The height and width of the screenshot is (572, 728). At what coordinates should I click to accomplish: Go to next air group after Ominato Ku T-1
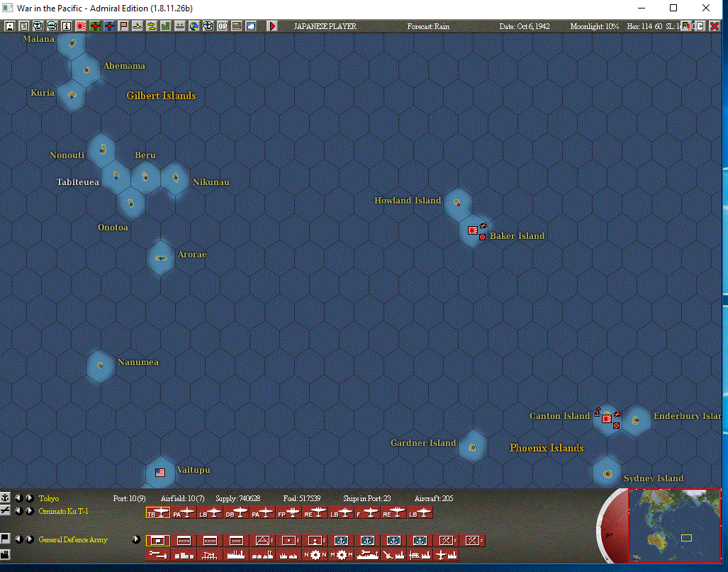click(29, 511)
